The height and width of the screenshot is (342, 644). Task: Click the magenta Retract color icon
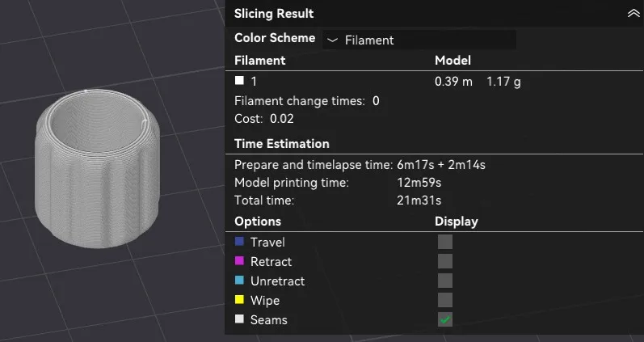tap(239, 260)
